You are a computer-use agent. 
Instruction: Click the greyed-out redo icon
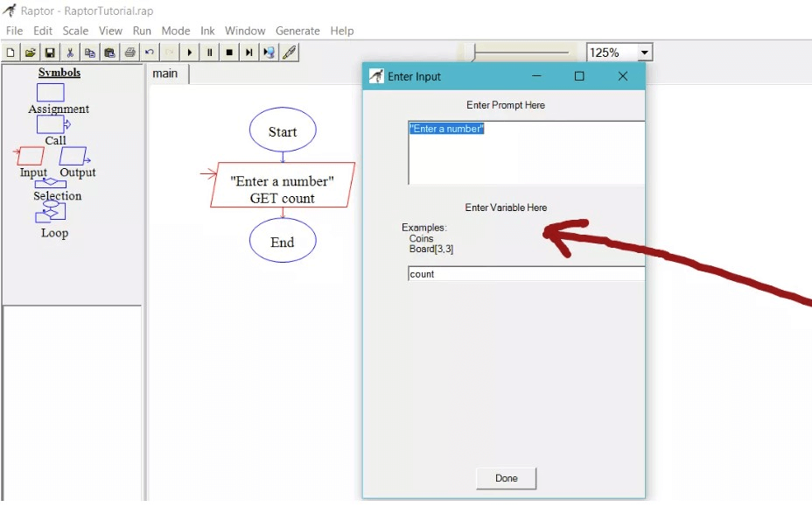tap(169, 53)
